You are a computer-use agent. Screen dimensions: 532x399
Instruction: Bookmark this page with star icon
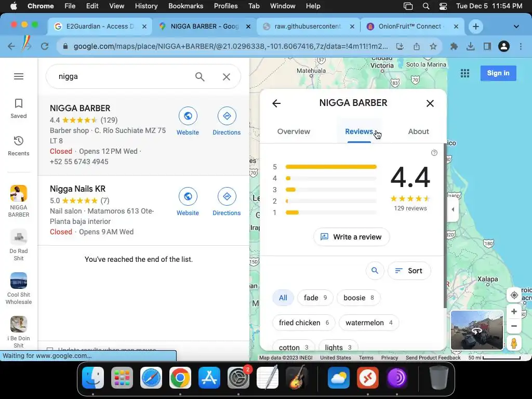[x=433, y=46]
